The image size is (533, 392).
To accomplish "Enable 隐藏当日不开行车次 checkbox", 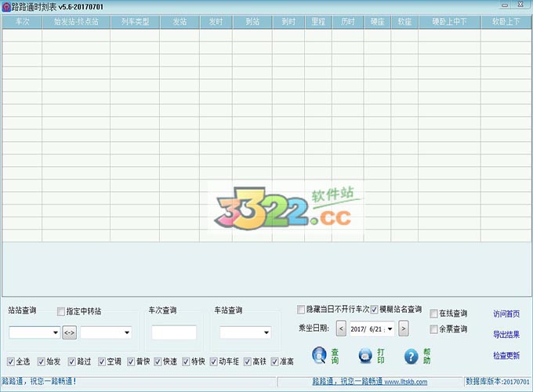I will (x=300, y=310).
